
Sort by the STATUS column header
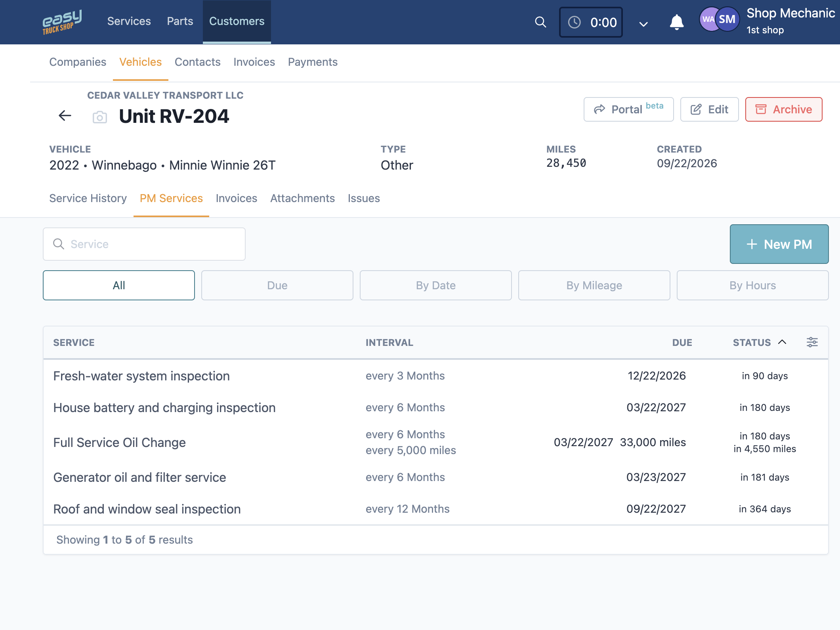(x=760, y=343)
